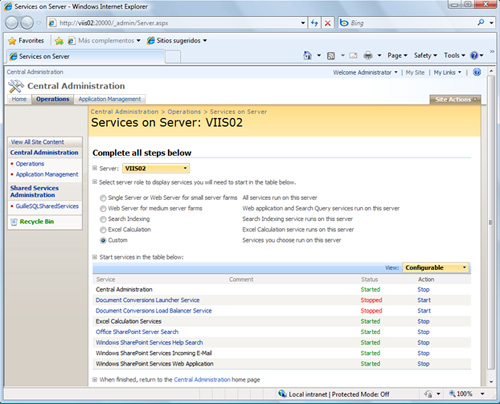Stop the Central Administration service

[x=423, y=289]
